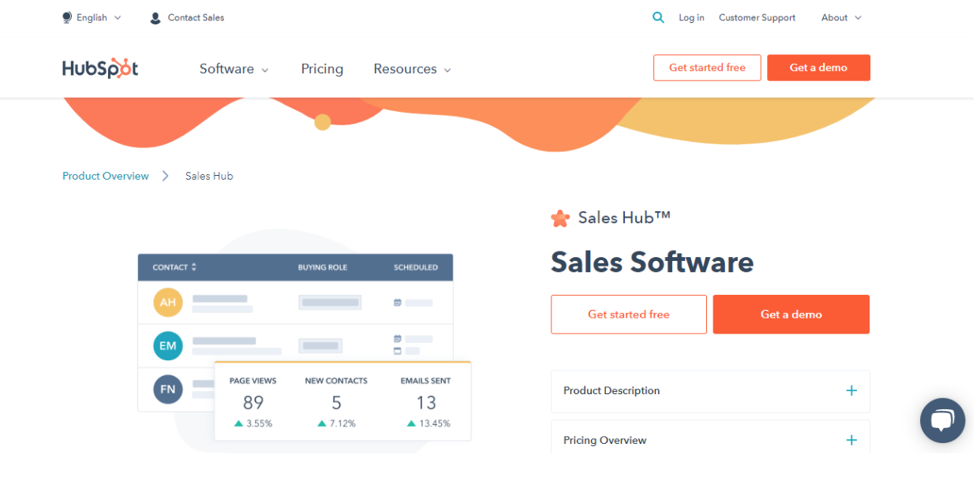
Task: Expand the Resources menu
Action: click(413, 69)
